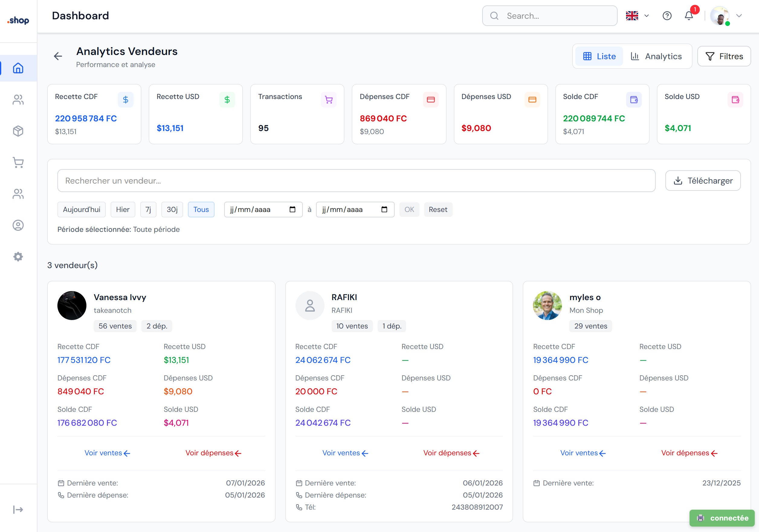Viewport: 759px width, 532px height.
Task: Open settings gear in sidebar
Action: click(18, 257)
